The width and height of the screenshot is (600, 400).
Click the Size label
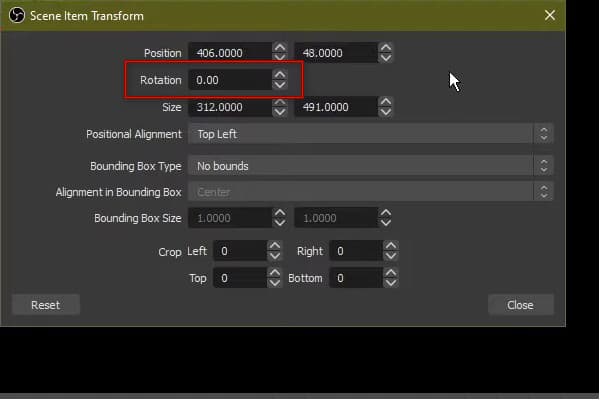172,108
